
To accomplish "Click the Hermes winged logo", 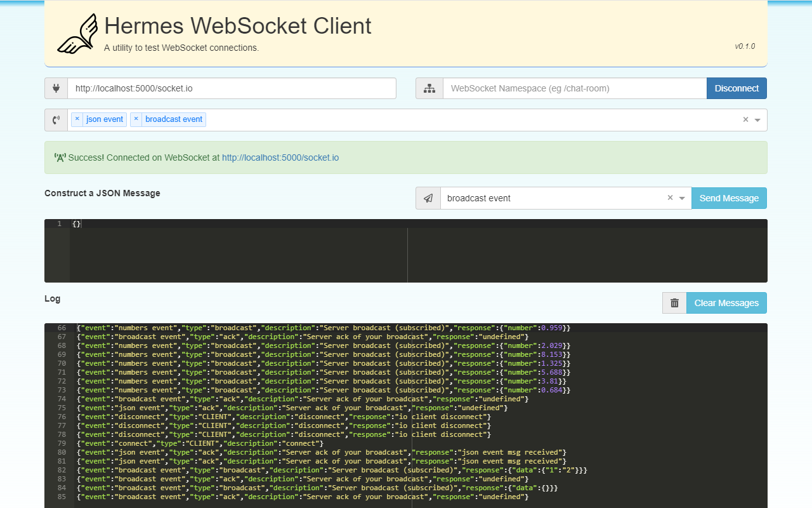I will (x=77, y=34).
